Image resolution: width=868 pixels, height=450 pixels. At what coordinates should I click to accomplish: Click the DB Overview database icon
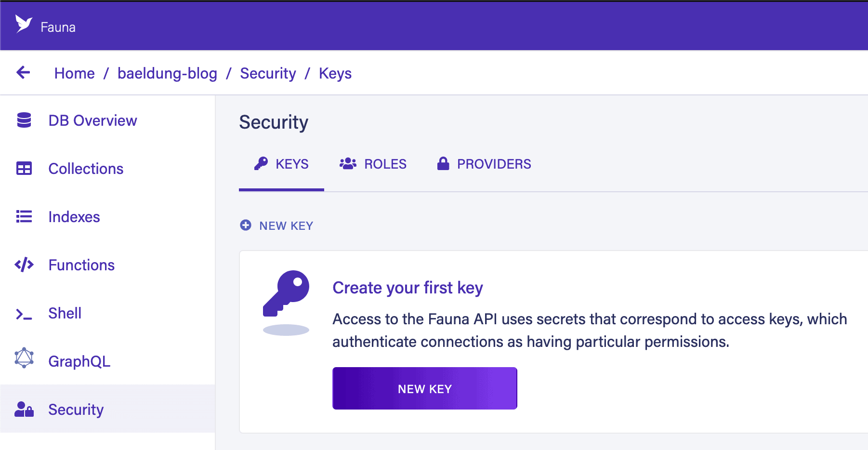(x=24, y=120)
